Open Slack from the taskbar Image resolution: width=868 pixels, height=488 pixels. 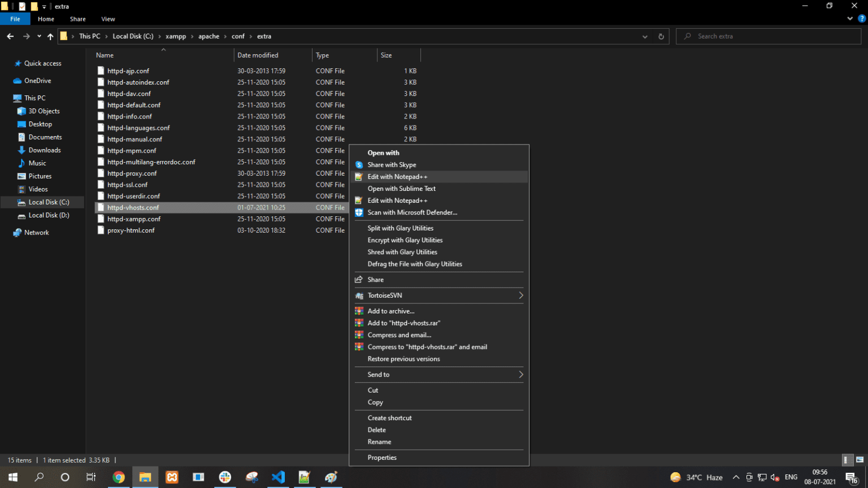click(225, 477)
